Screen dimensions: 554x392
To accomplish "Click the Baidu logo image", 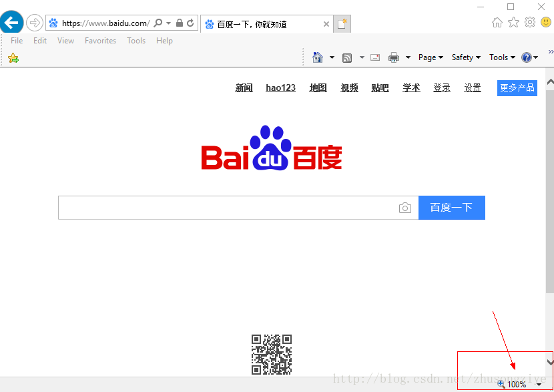I will click(272, 148).
